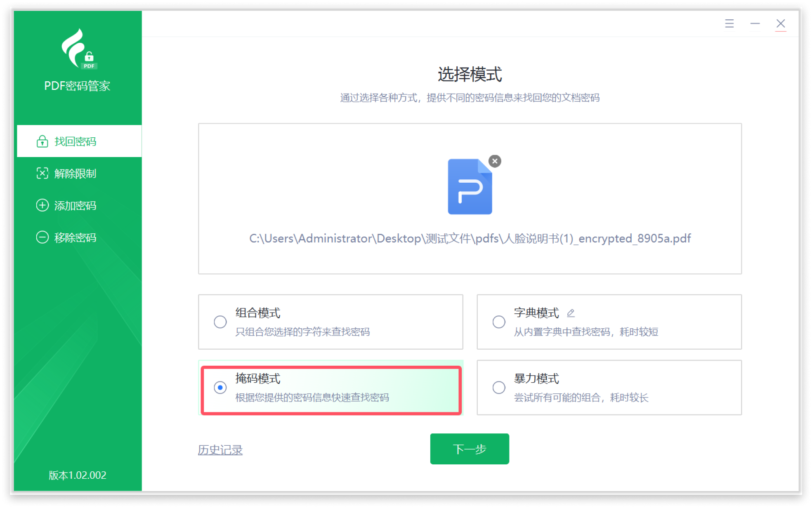Click the encrypted_8905a.pdf file path text
The height and width of the screenshot is (508, 812).
[x=470, y=238]
